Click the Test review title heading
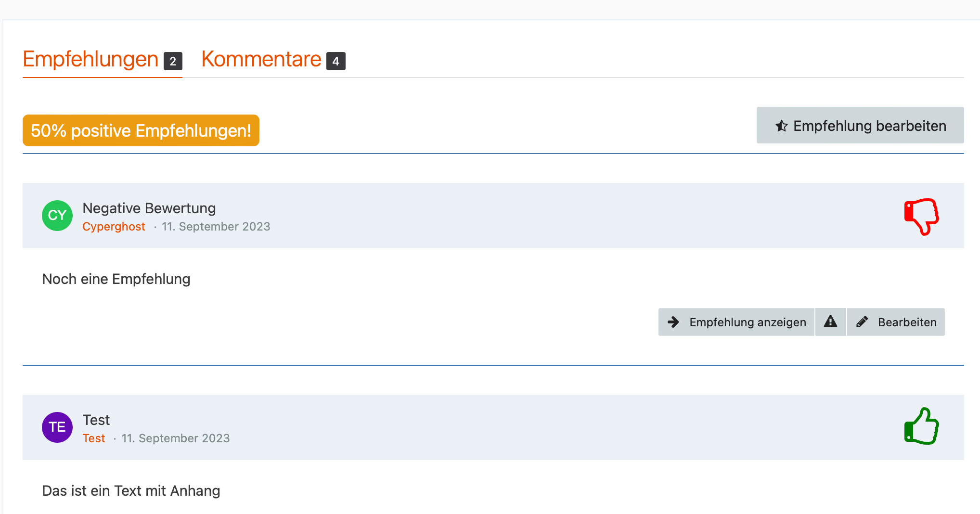The width and height of the screenshot is (980, 514). click(96, 420)
